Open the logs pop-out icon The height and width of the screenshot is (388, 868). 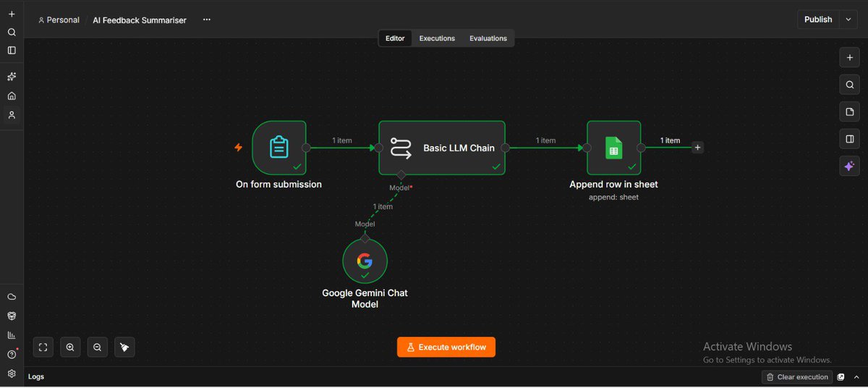(x=841, y=377)
